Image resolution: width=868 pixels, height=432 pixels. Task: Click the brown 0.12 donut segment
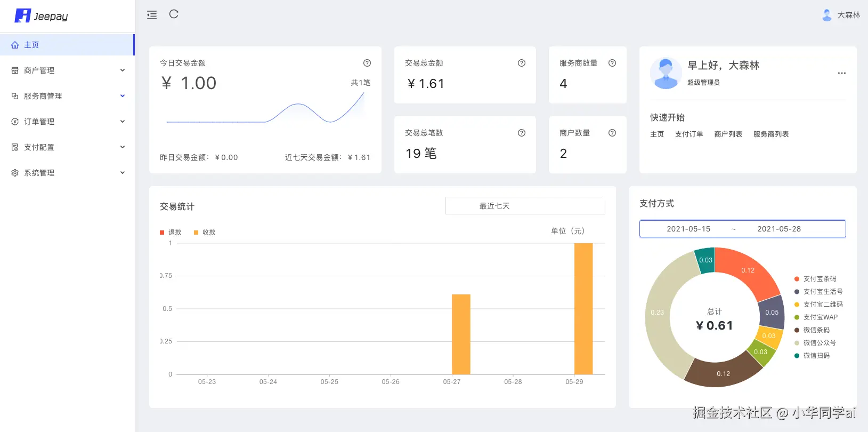click(x=723, y=373)
